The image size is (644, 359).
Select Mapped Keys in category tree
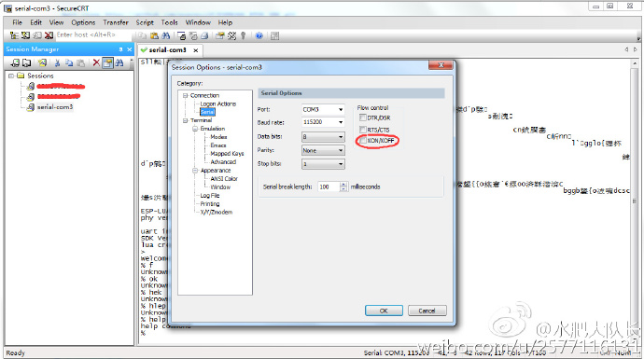click(x=227, y=154)
